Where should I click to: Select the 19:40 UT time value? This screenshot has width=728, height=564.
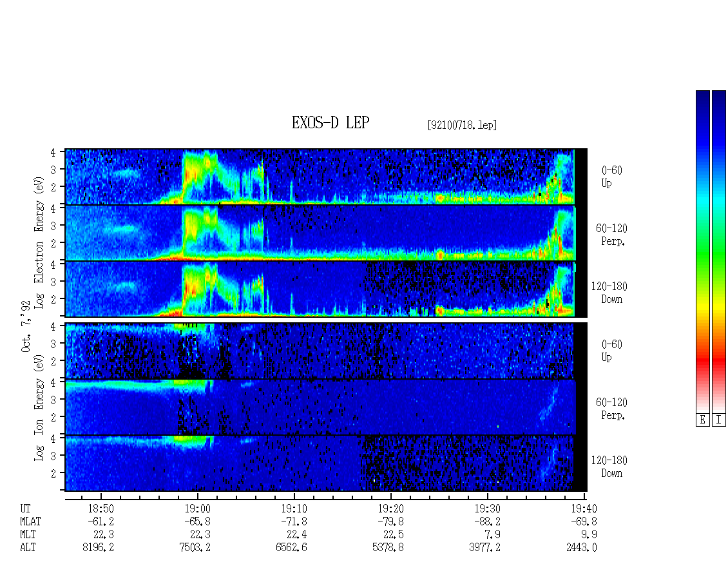click(584, 509)
